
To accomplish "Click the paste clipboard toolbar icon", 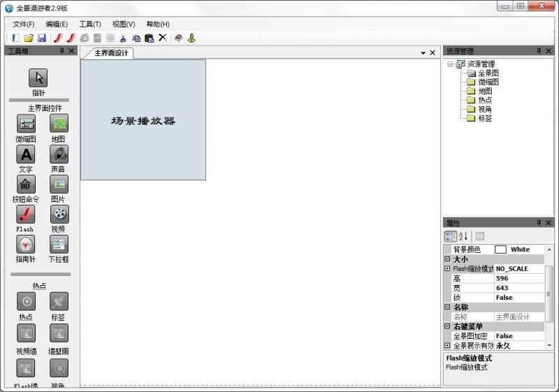I will coord(150,38).
